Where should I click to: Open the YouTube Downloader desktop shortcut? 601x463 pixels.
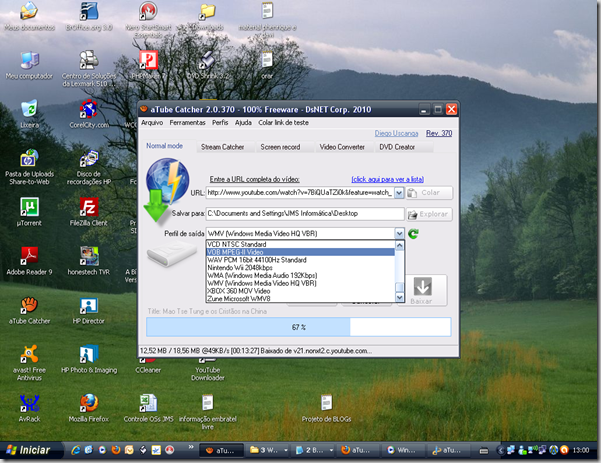207,369
